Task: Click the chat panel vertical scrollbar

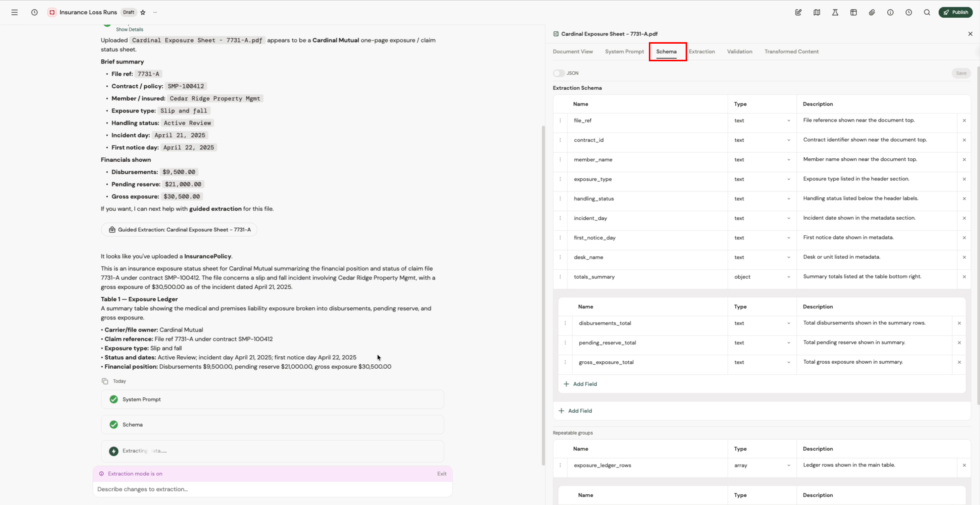Action: [543, 295]
